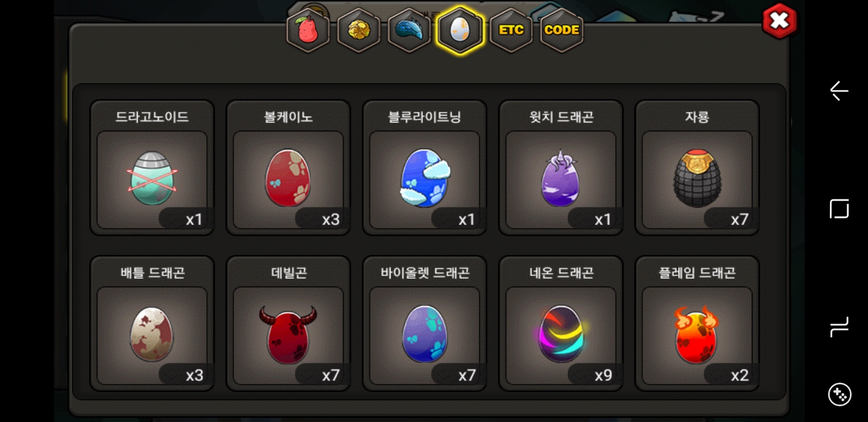Pick the purple 윗치 드래곤 egg
Viewport: 868px width, 422px height.
click(561, 168)
